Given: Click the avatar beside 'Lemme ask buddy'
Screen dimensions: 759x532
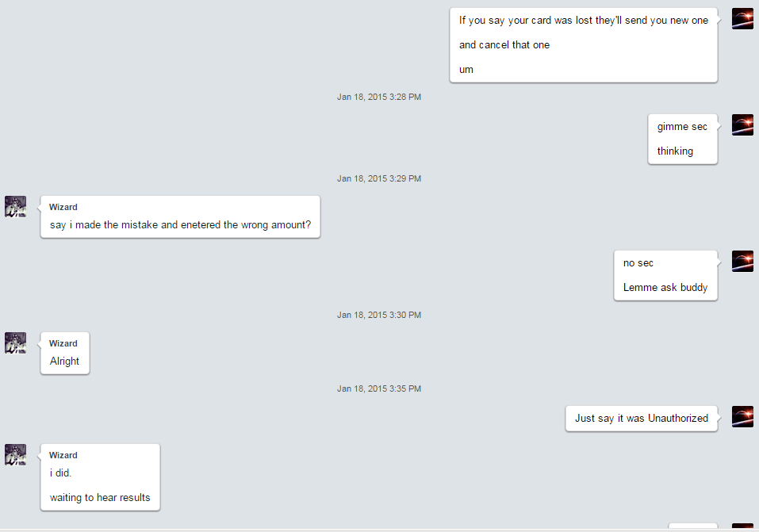Looking at the screenshot, I should [742, 262].
